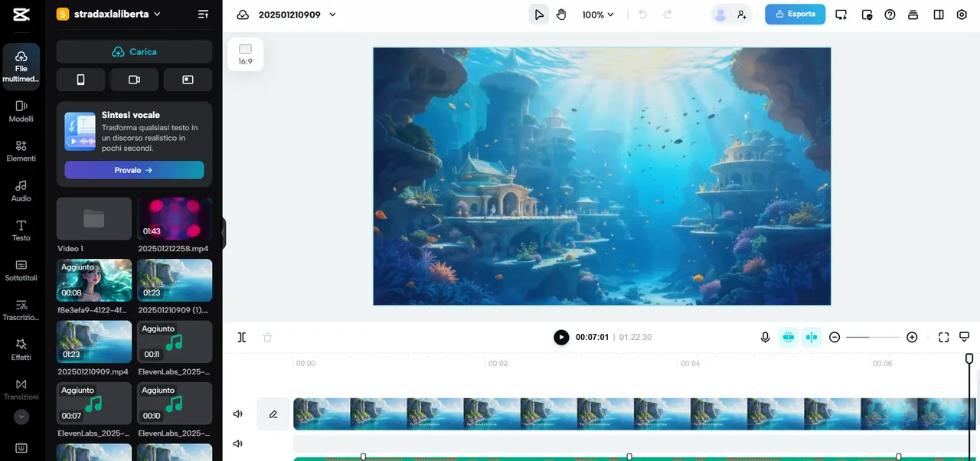Screen dimensions: 980x461
Task: Select the 00:10 ElevenLabs audio clip
Action: pos(175,404)
